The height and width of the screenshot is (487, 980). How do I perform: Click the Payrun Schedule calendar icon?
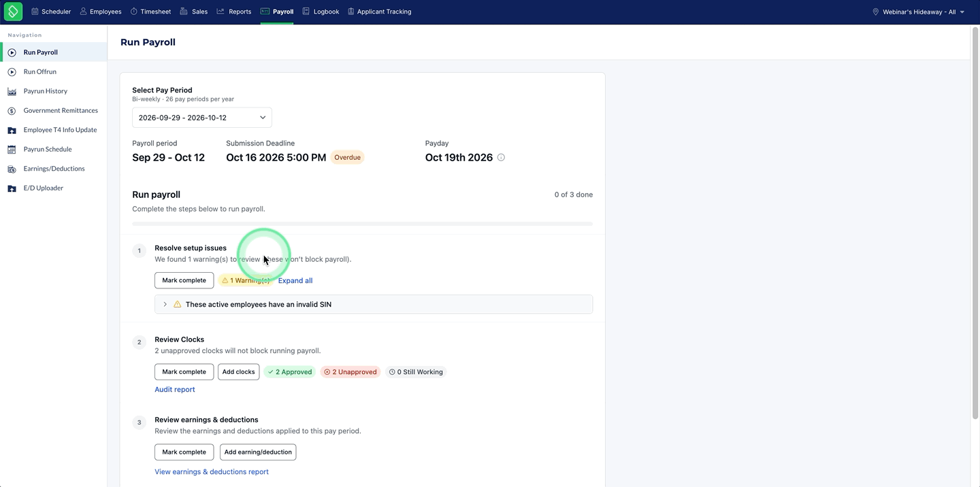click(x=12, y=150)
